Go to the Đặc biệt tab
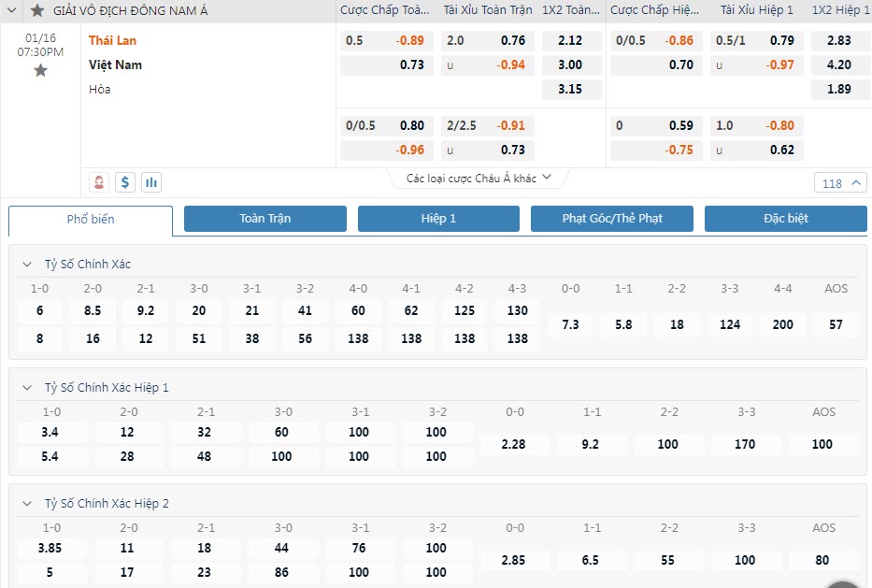Image resolution: width=872 pixels, height=588 pixels. click(x=785, y=219)
